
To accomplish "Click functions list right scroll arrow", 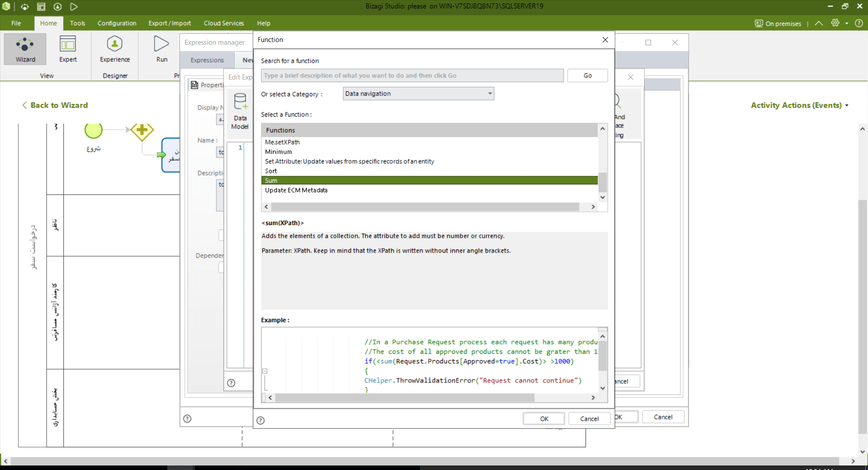I will click(x=593, y=207).
